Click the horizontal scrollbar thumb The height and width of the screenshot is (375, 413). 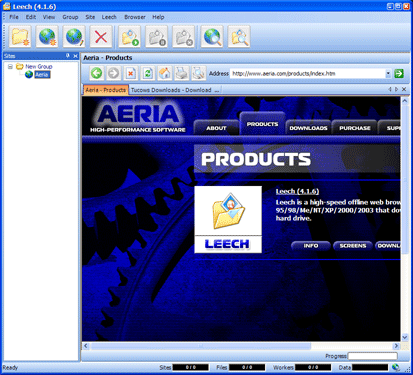(x=200, y=346)
